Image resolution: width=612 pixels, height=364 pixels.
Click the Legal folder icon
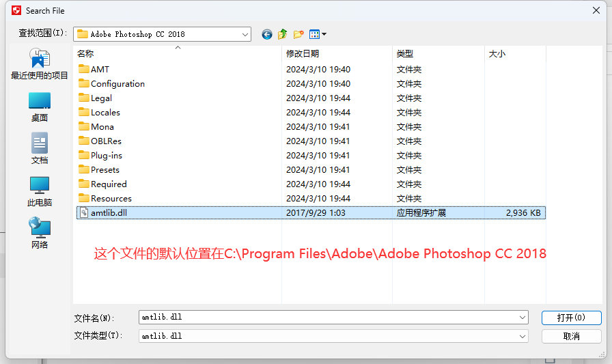tap(83, 98)
